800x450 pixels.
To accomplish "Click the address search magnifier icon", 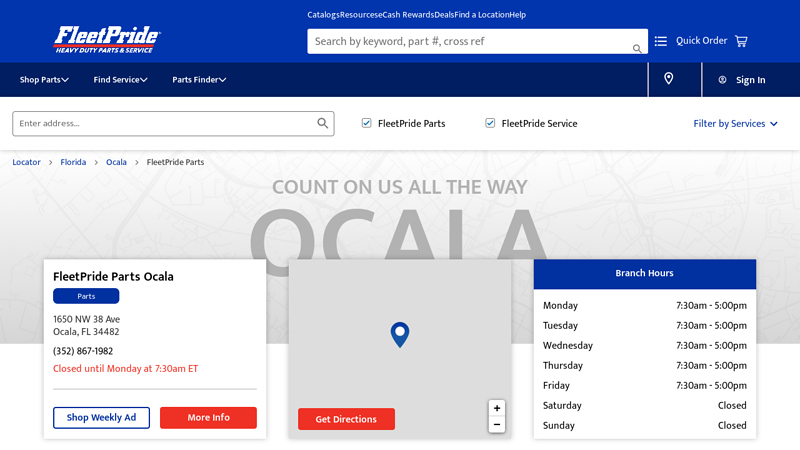I will click(323, 123).
